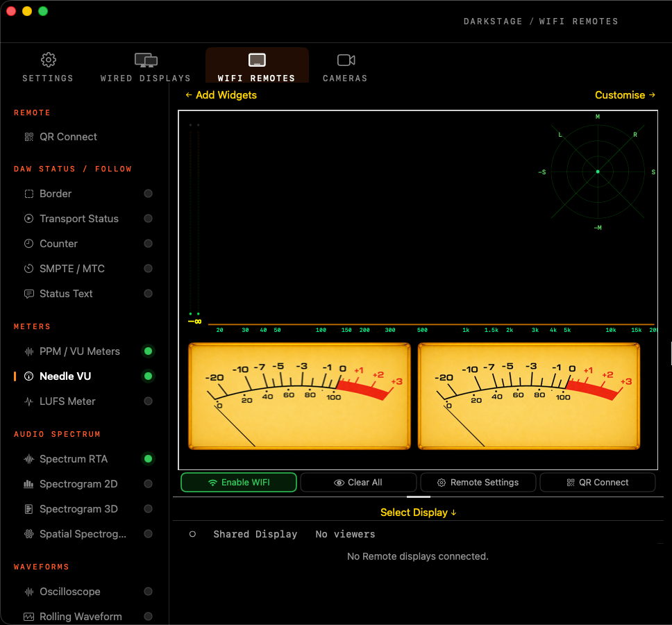Toggle the Border widget indicator
The width and height of the screenshot is (672, 625).
click(149, 194)
